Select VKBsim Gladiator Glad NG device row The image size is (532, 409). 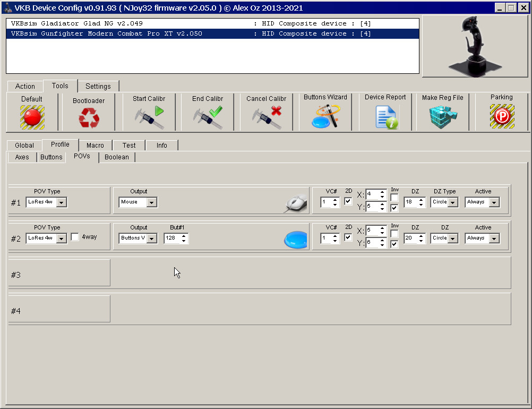click(212, 23)
